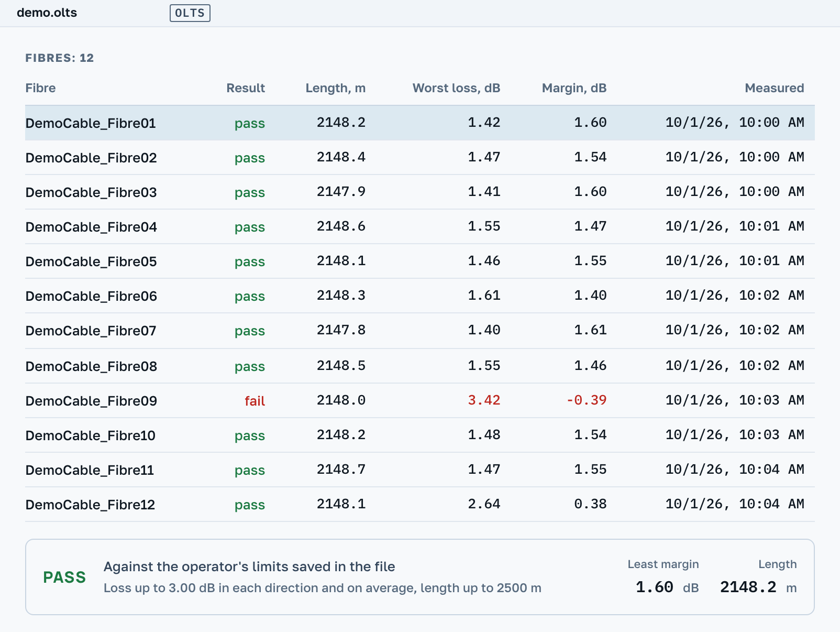Image resolution: width=840 pixels, height=632 pixels.
Task: Select the demo.olts file name
Action: (x=47, y=13)
